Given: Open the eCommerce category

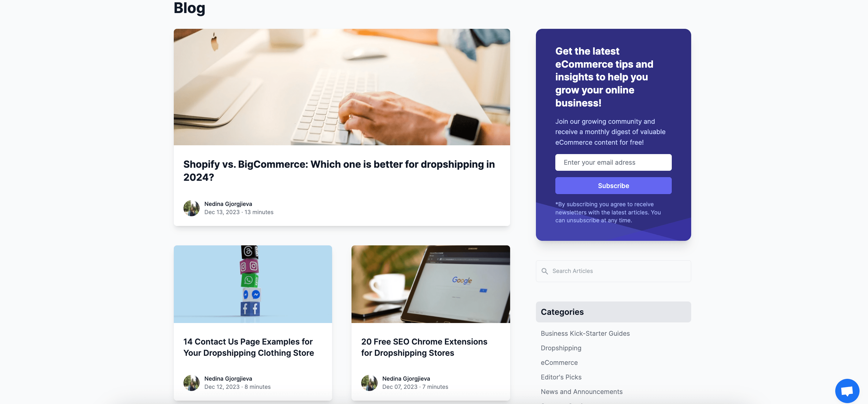Looking at the screenshot, I should [x=559, y=362].
